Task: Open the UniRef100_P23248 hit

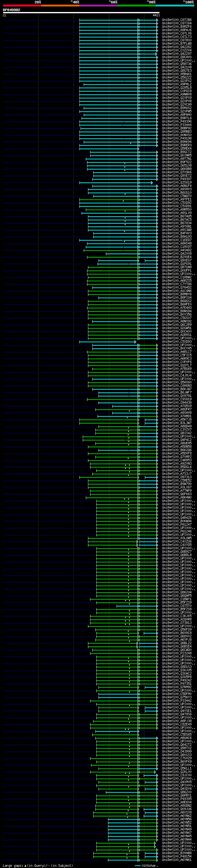Action: [177, 653]
